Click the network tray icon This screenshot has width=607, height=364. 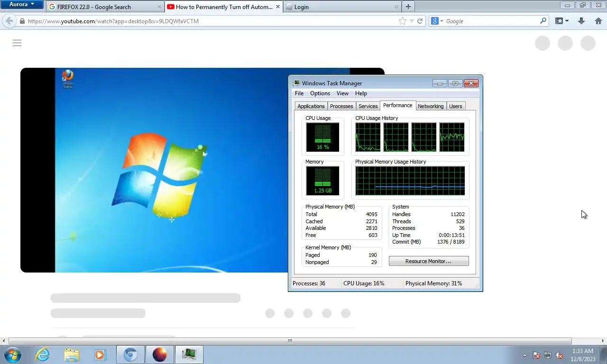tap(548, 355)
